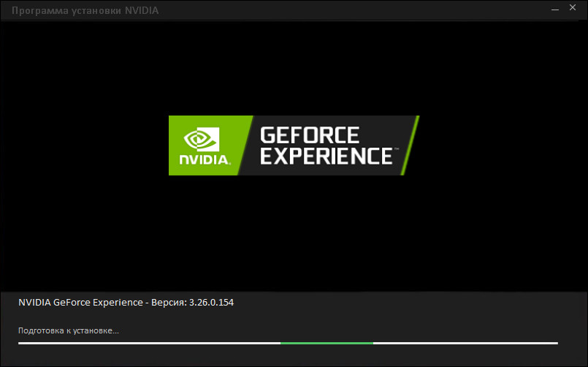Click the version number 3.26.0.154

(x=211, y=303)
